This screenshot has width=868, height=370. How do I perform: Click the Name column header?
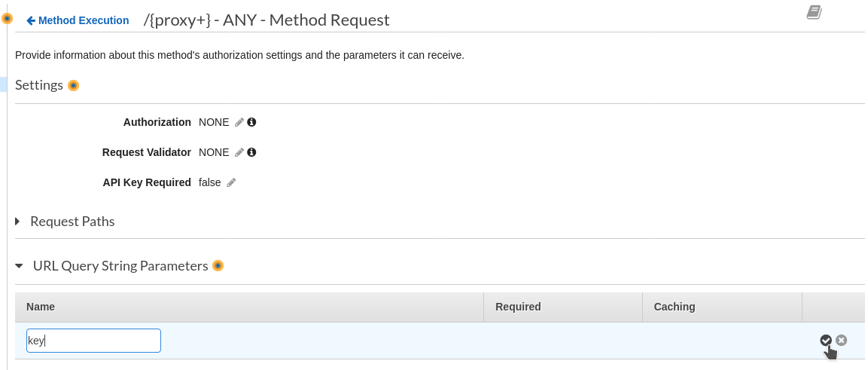click(x=41, y=307)
